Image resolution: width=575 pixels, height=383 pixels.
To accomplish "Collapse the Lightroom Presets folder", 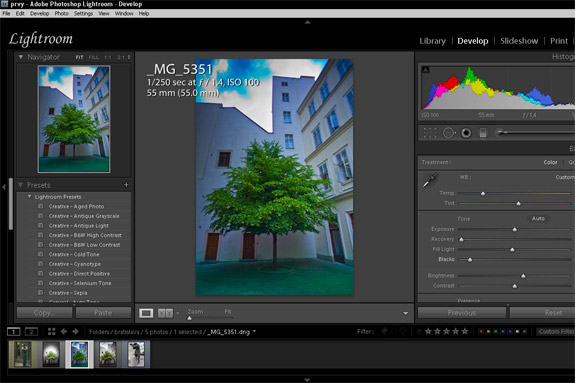I will coord(30,197).
